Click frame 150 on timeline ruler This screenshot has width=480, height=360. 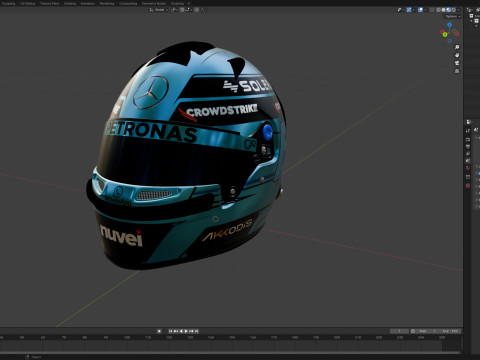(x=232, y=337)
